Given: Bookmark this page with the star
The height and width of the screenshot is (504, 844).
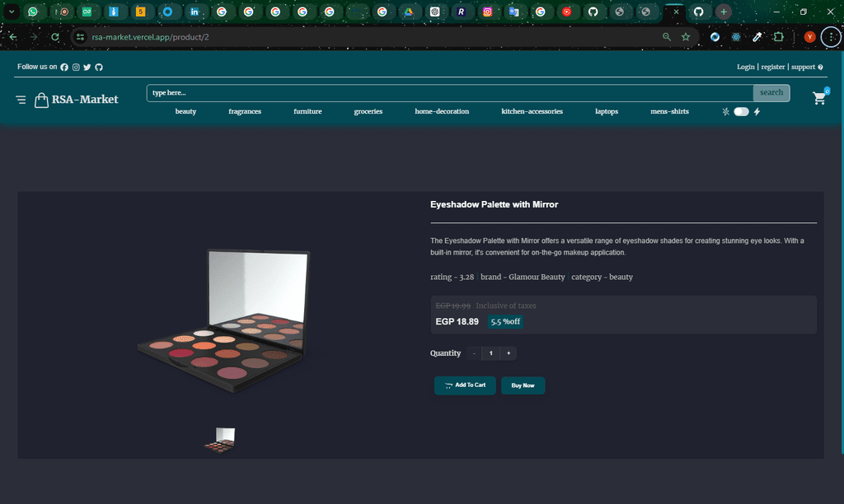Looking at the screenshot, I should click(x=686, y=37).
